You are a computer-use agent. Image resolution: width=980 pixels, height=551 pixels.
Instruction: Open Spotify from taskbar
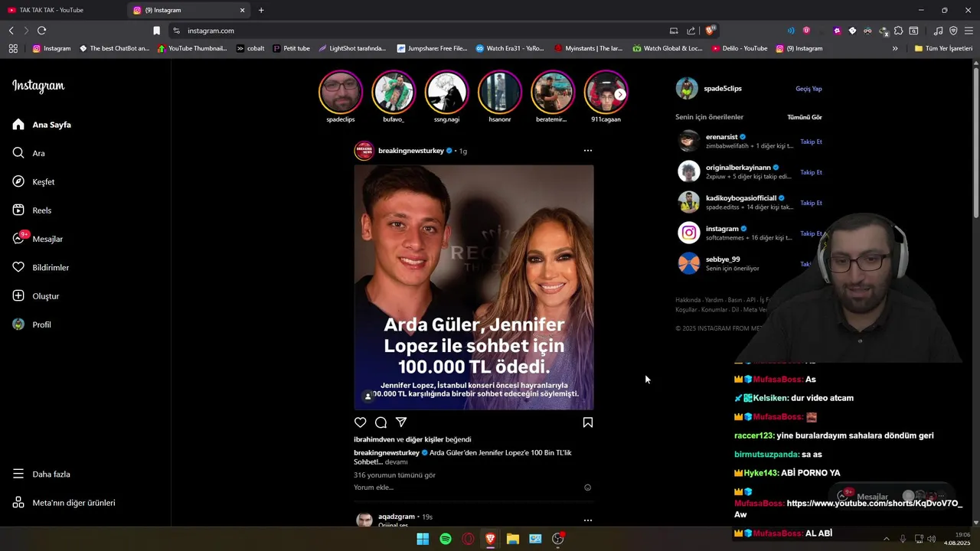point(446,539)
